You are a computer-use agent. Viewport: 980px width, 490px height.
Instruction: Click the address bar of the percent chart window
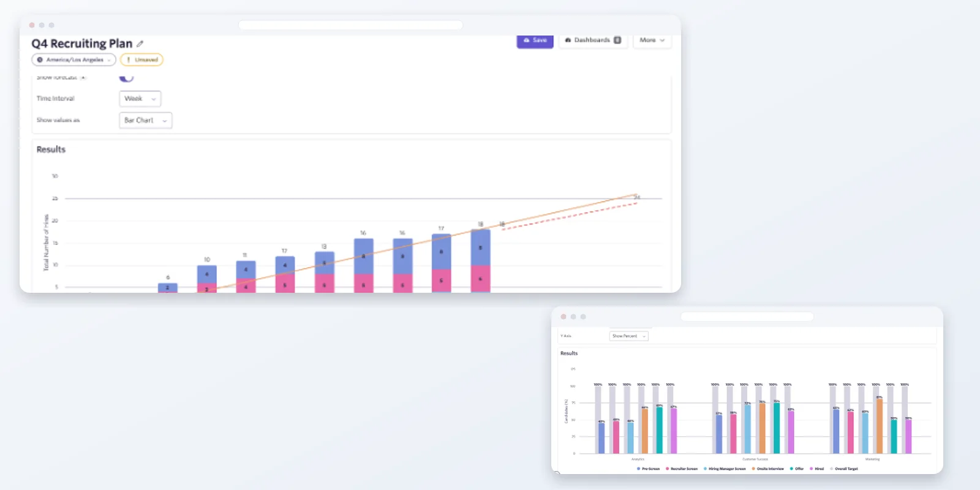tap(747, 317)
